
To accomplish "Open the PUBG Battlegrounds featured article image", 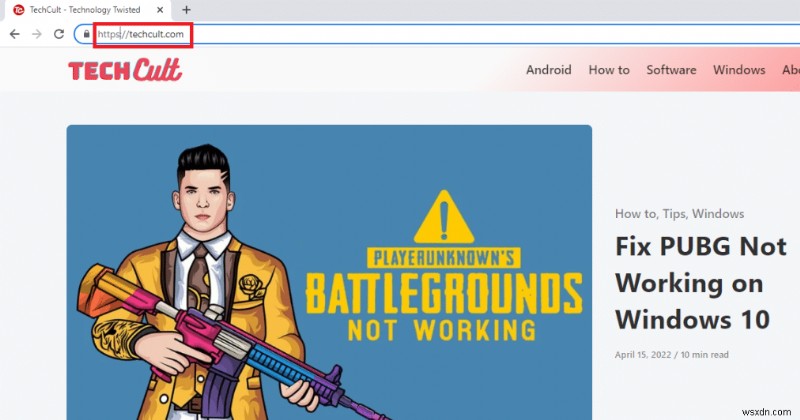I will click(329, 273).
